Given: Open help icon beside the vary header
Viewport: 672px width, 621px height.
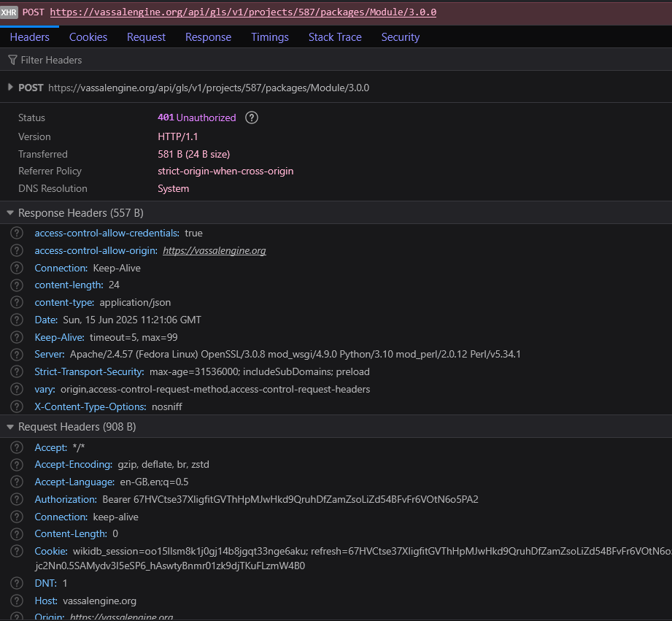Looking at the screenshot, I should [x=17, y=389].
